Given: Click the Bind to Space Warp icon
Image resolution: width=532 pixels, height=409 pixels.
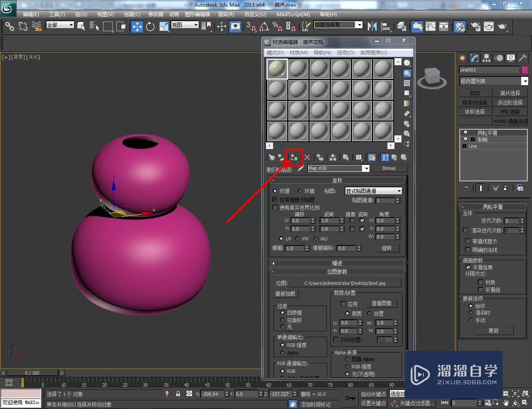Looking at the screenshot, I should tap(37, 27).
